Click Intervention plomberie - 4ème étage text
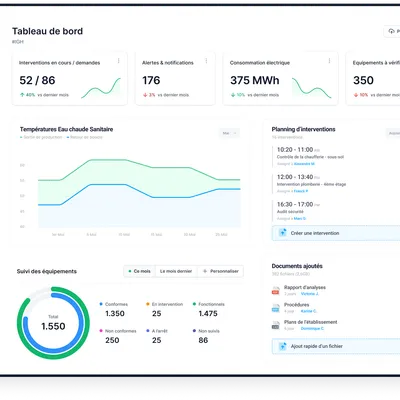 click(311, 184)
